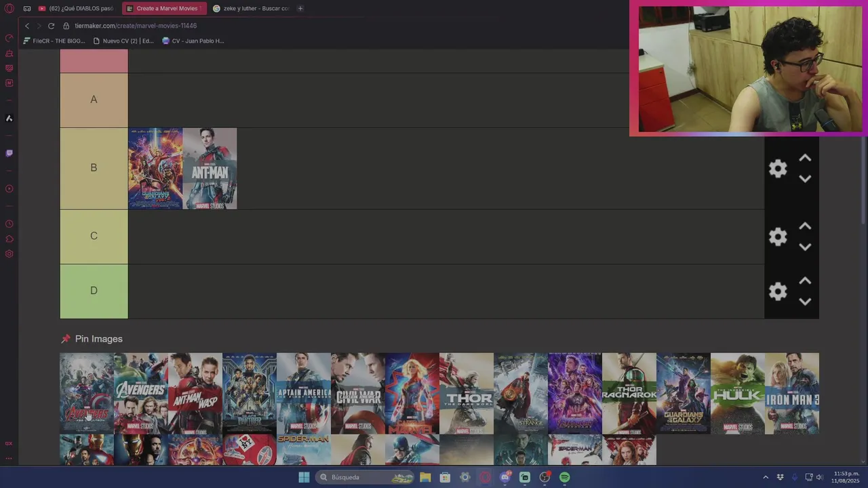This screenshot has height=488, width=868.
Task: Pick the Thor Ragnarok poster
Action: tap(629, 393)
